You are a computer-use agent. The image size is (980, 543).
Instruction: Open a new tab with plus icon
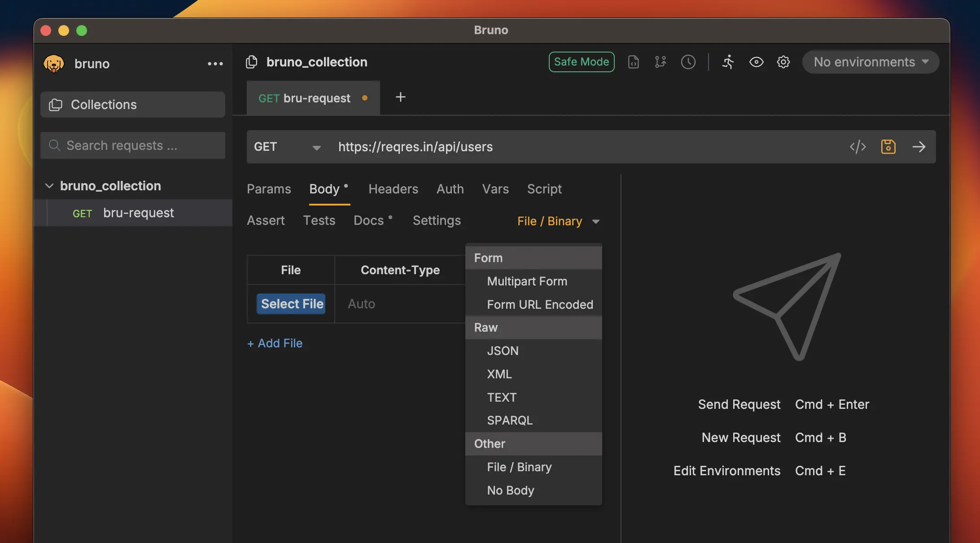coord(400,97)
